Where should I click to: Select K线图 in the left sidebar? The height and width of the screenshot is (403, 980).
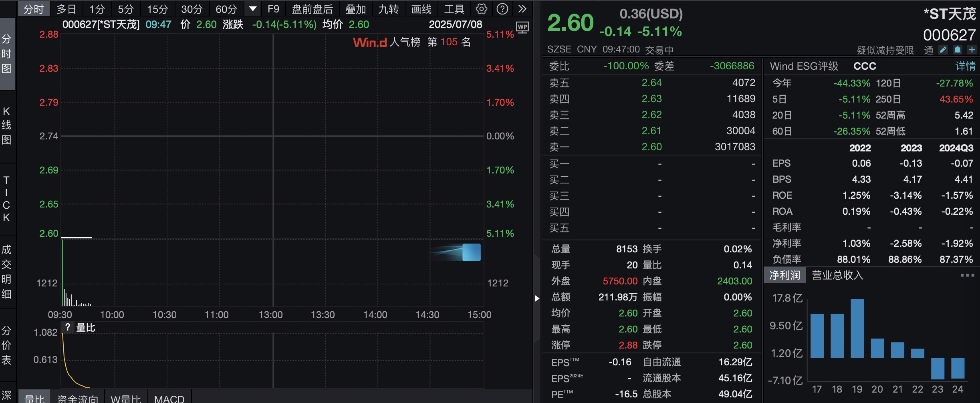(x=7, y=125)
